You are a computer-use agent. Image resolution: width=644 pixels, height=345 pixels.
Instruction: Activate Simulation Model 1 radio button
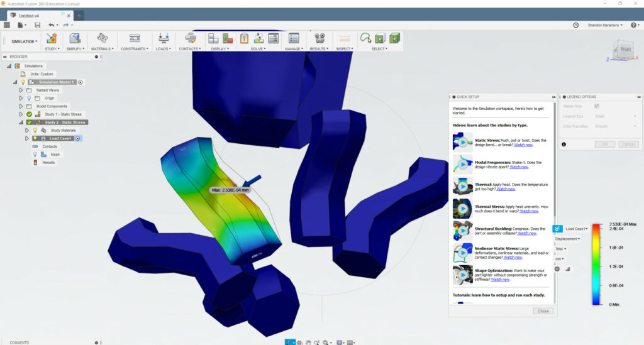click(80, 82)
